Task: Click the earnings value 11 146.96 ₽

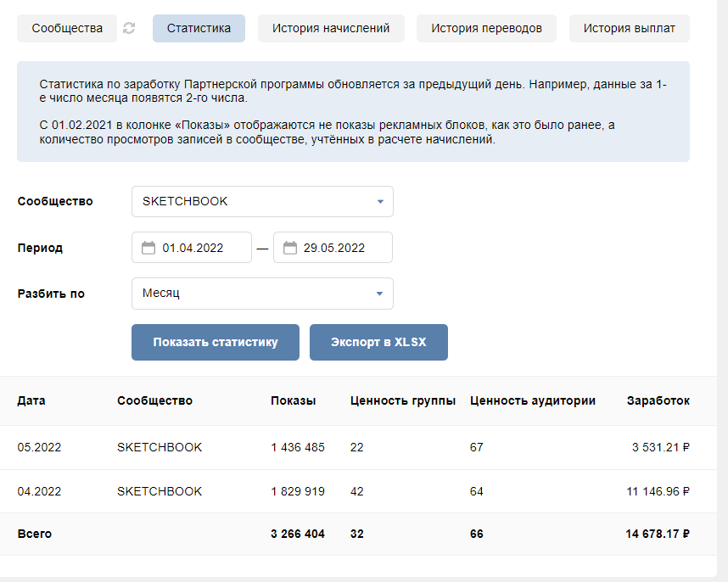Action: (658, 491)
